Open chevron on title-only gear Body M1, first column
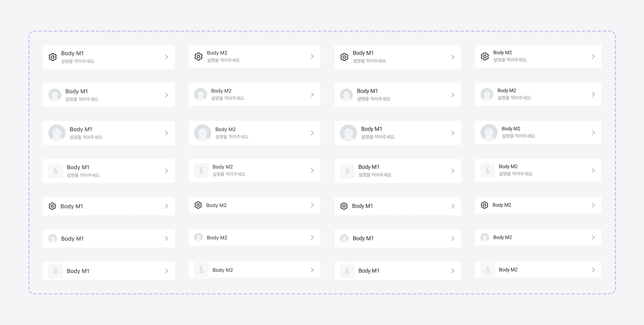644x325 pixels. click(x=167, y=206)
